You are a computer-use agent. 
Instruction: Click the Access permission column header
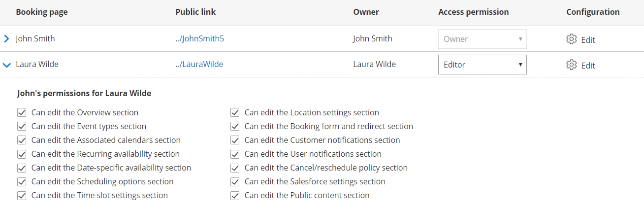point(473,12)
